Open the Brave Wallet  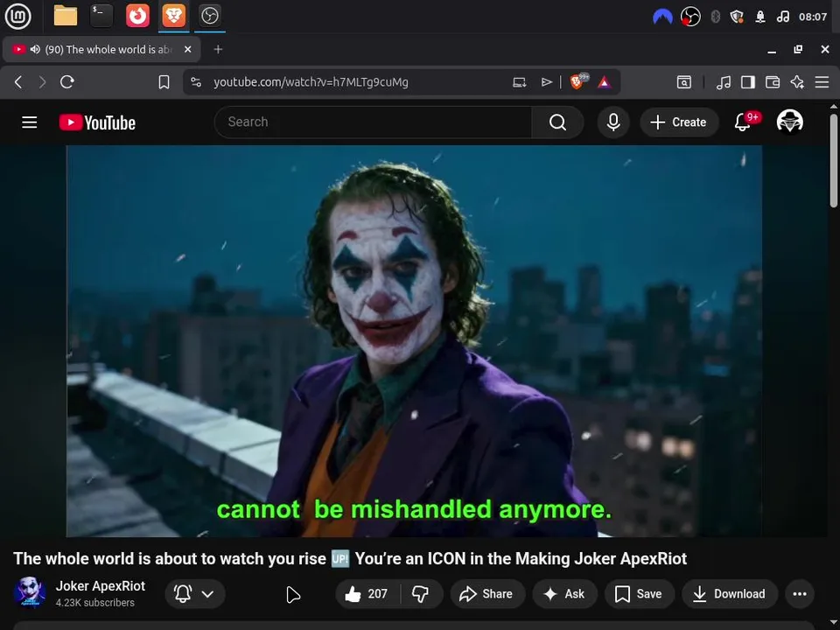773,82
